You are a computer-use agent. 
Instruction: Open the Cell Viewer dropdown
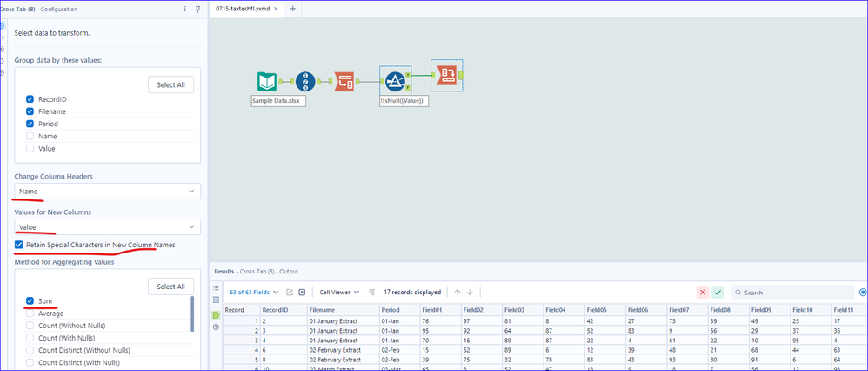pyautogui.click(x=339, y=293)
